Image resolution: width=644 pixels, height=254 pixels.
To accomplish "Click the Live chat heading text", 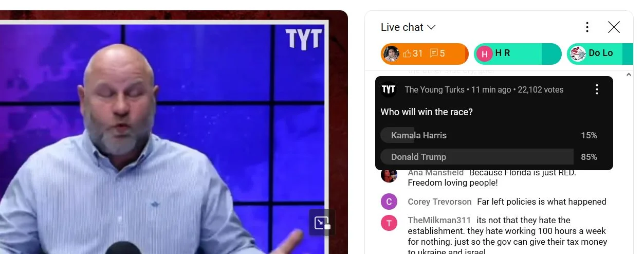I will [x=402, y=27].
